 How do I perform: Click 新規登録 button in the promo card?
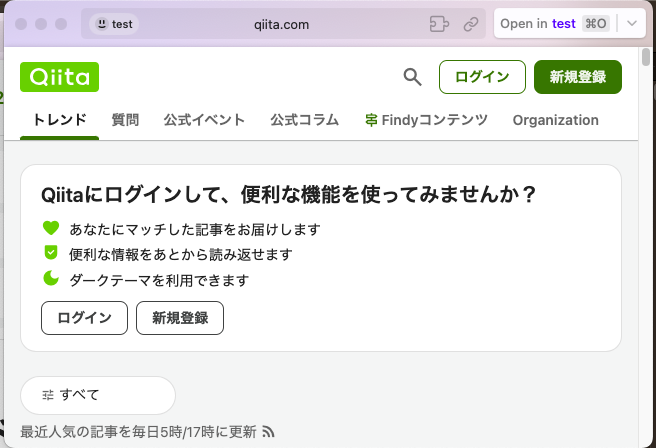click(x=180, y=318)
